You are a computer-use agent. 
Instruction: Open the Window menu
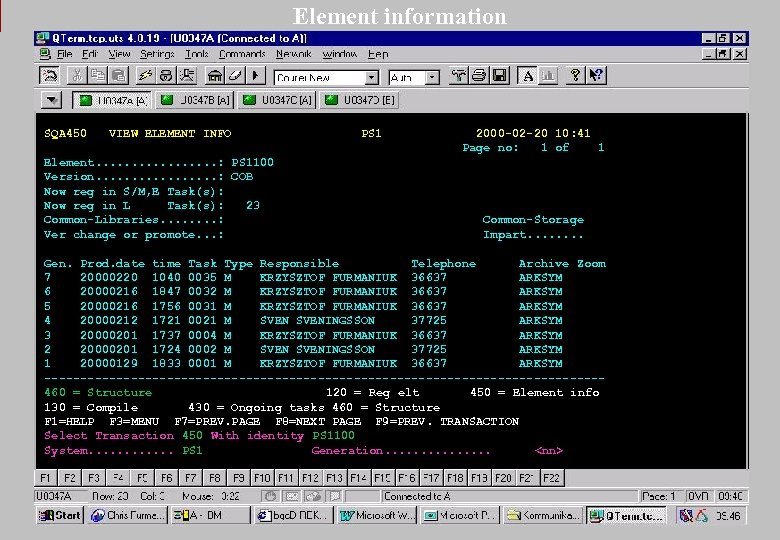(x=340, y=54)
